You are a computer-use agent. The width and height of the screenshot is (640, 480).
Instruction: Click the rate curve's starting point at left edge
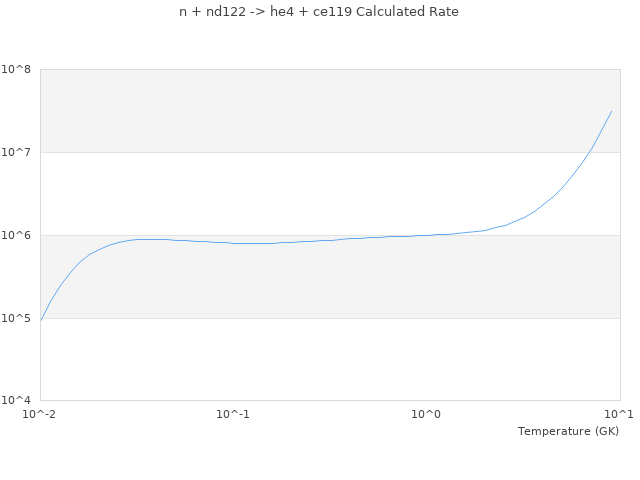41,319
